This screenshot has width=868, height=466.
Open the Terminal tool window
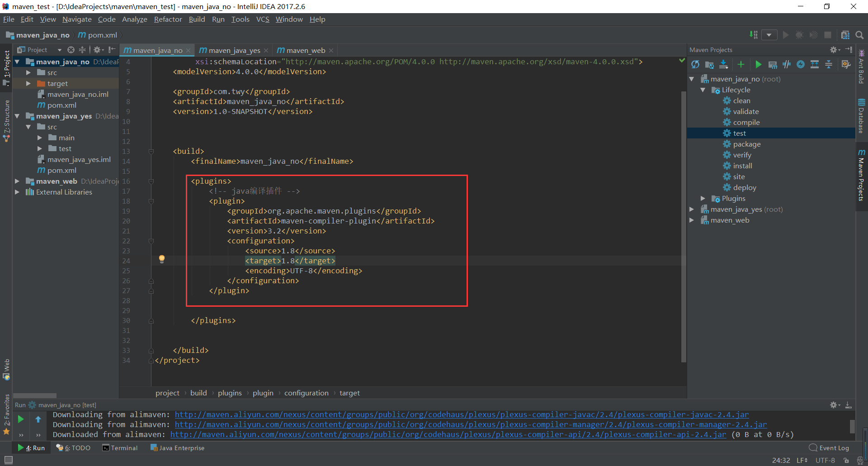(x=120, y=448)
